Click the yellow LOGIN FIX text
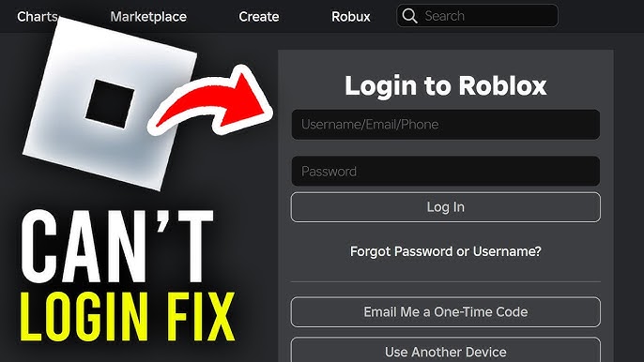This screenshot has height=362, width=644. click(x=128, y=316)
